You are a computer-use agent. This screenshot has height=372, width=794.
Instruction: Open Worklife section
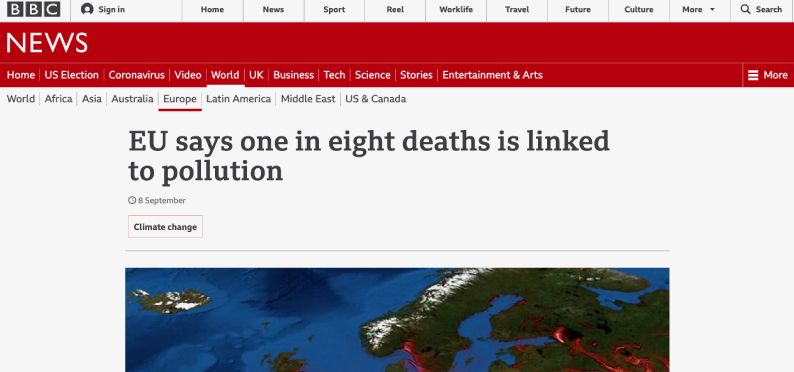456,9
